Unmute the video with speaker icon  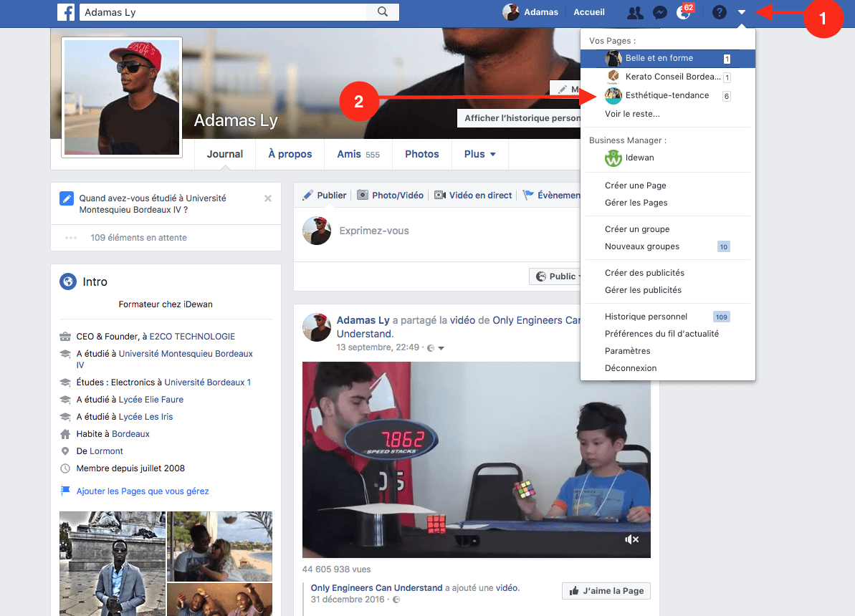coord(631,539)
